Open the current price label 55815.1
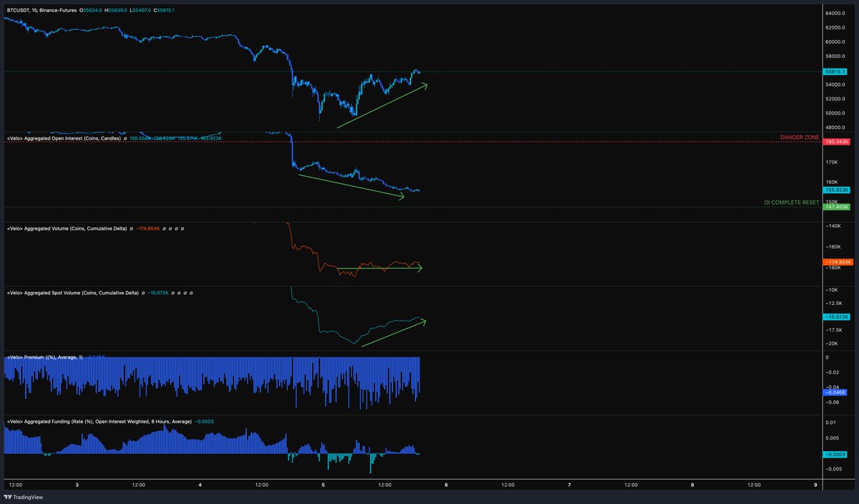The image size is (859, 504). coord(835,72)
